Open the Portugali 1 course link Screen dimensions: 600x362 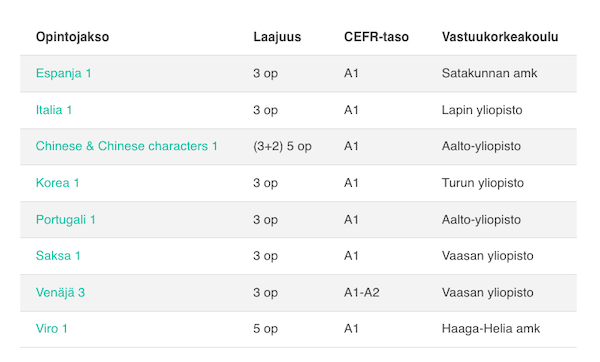pos(65,220)
